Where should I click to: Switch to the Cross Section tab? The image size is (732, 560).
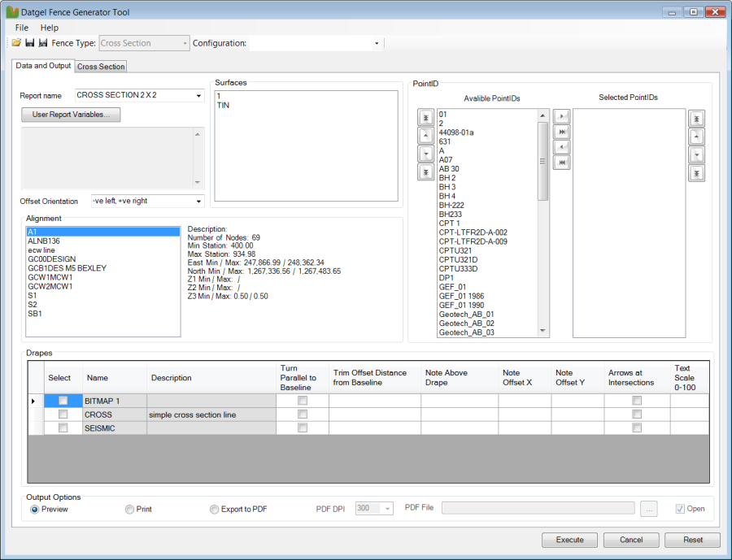pyautogui.click(x=101, y=67)
